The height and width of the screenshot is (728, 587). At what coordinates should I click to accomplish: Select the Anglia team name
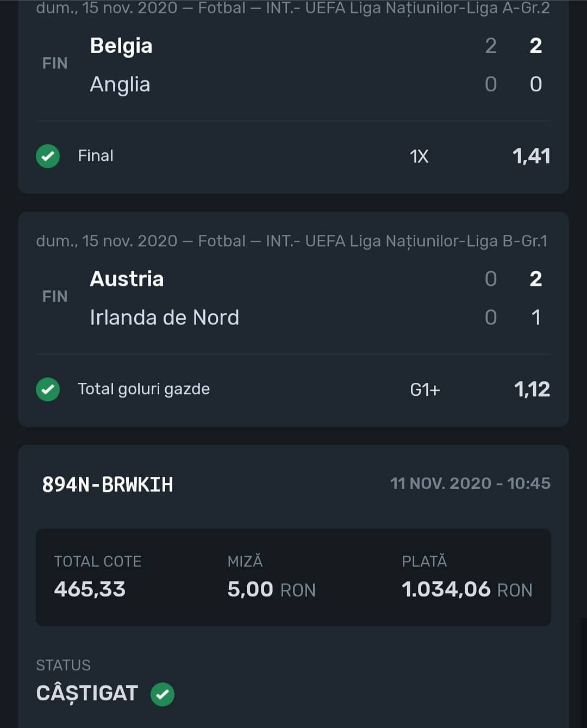point(120,84)
